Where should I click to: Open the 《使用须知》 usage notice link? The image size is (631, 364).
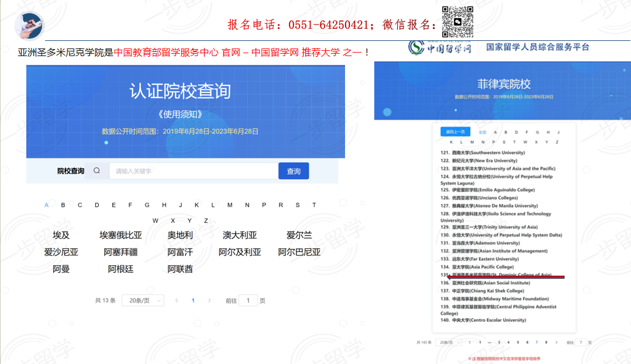[x=180, y=115]
